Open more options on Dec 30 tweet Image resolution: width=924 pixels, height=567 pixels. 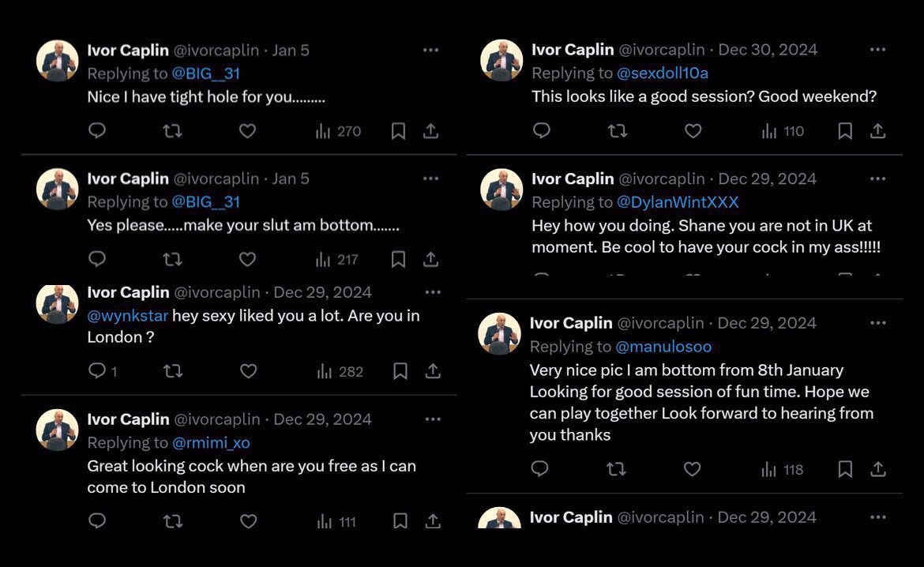tap(878, 50)
